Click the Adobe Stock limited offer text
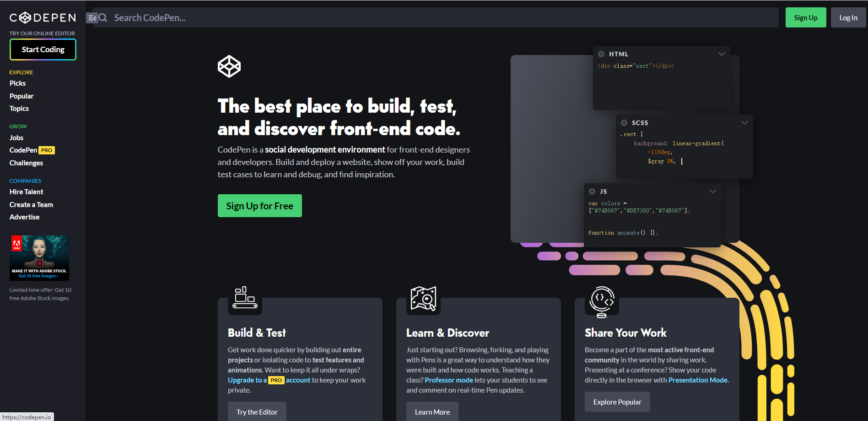This screenshot has width=868, height=421. [x=40, y=294]
